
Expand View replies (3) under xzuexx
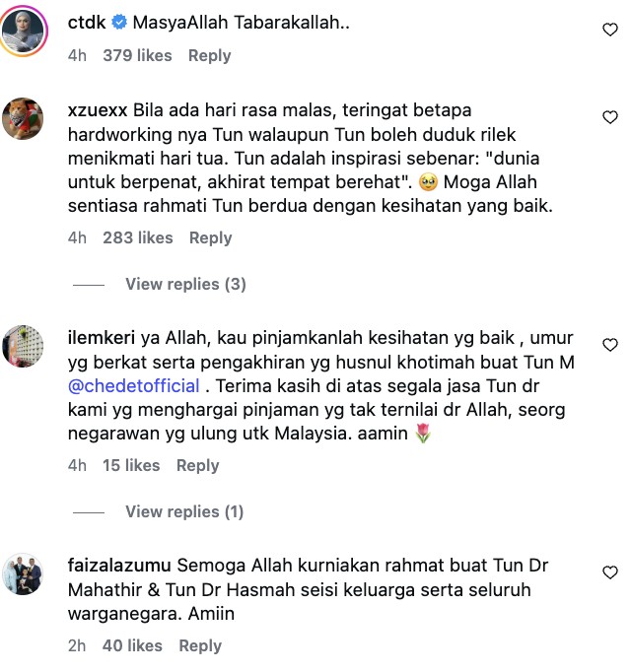(x=185, y=284)
